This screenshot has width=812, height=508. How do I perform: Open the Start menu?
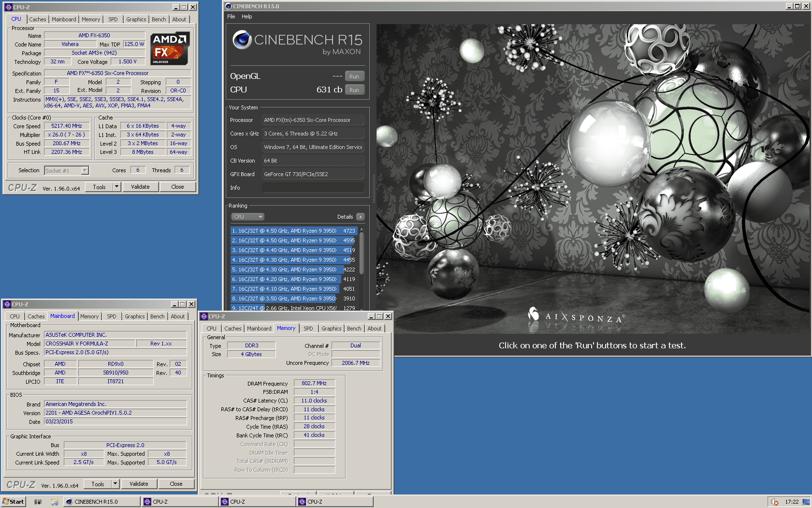(x=13, y=502)
